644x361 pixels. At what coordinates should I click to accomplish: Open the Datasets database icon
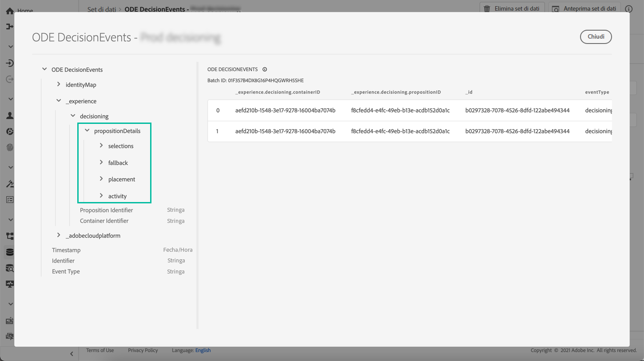pos(10,252)
